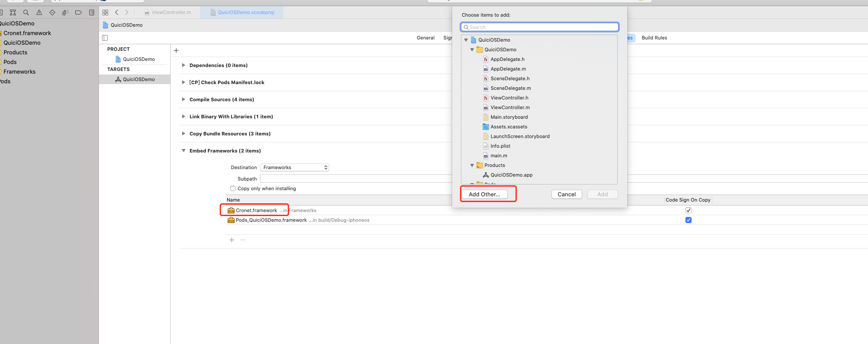Open the report navigator icon
This screenshot has width=868, height=344.
pyautogui.click(x=91, y=13)
